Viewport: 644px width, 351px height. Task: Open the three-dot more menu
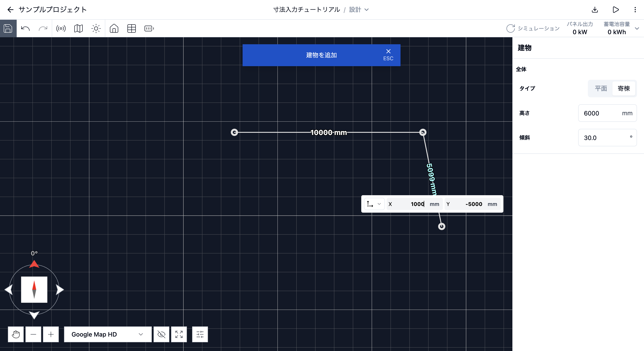(x=635, y=10)
